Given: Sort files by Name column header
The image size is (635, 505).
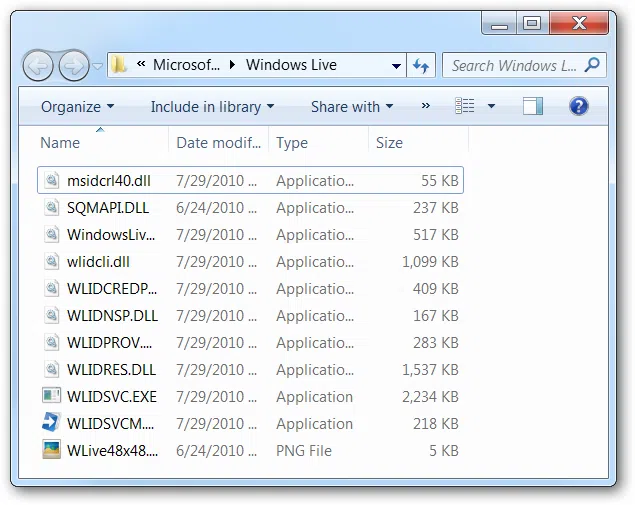Looking at the screenshot, I should click(x=60, y=143).
